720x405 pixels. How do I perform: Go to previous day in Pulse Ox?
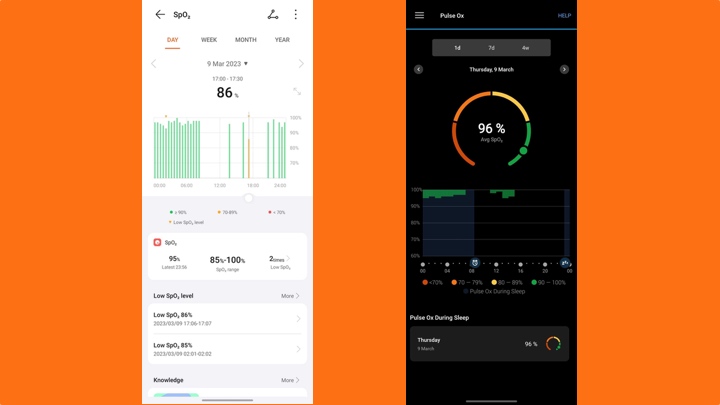click(418, 69)
